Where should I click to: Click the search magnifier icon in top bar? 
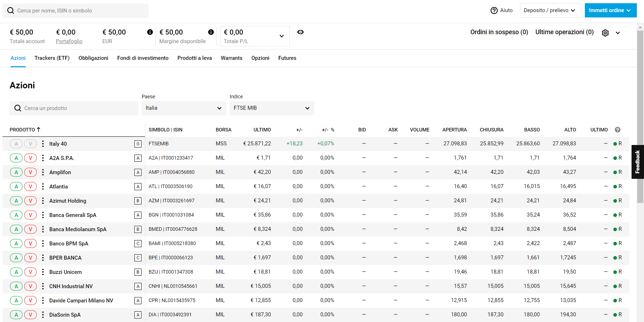pos(11,11)
